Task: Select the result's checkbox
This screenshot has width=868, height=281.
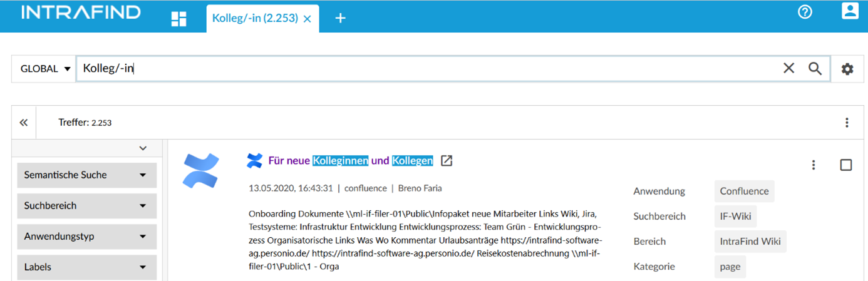Action: click(x=846, y=165)
